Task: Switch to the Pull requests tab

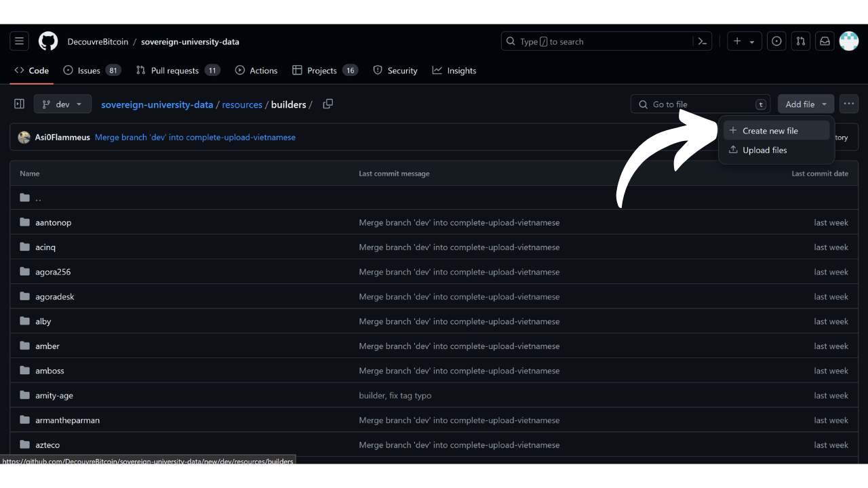Action: pyautogui.click(x=174, y=70)
